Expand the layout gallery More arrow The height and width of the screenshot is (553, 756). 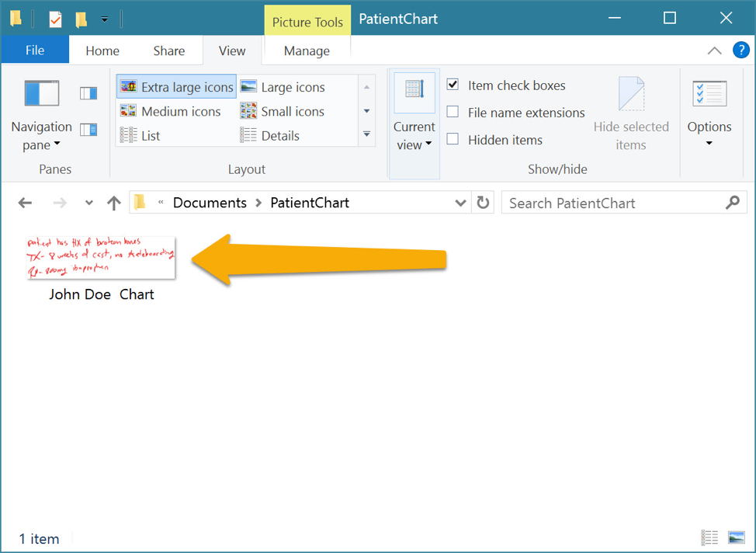coord(367,134)
